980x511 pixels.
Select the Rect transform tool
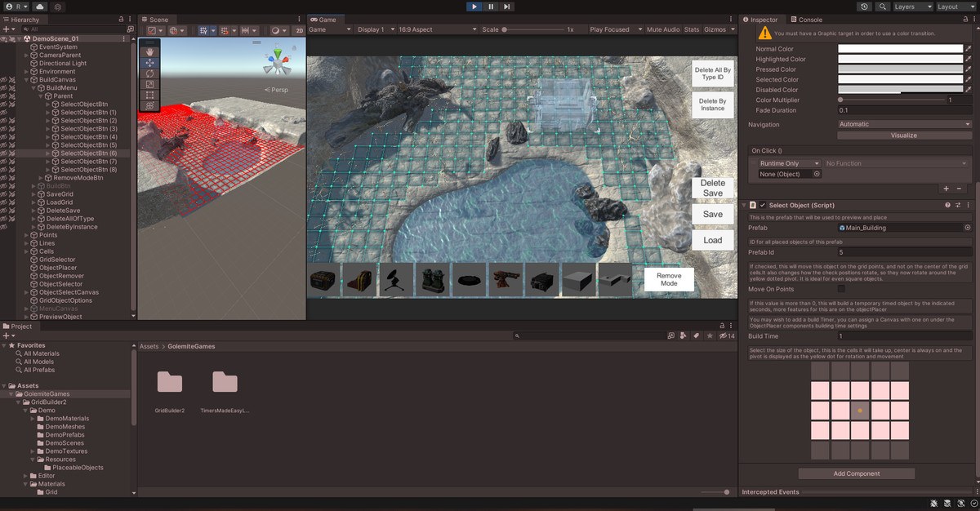click(x=150, y=95)
